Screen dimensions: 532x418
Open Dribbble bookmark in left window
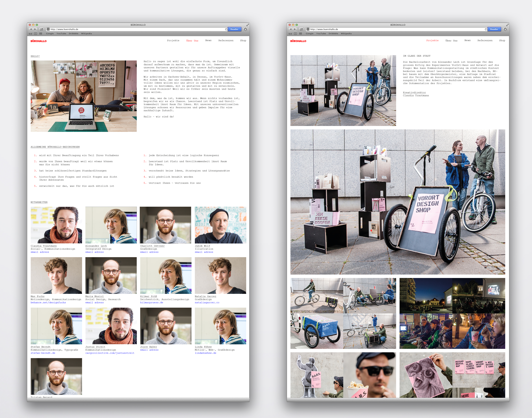click(x=73, y=34)
